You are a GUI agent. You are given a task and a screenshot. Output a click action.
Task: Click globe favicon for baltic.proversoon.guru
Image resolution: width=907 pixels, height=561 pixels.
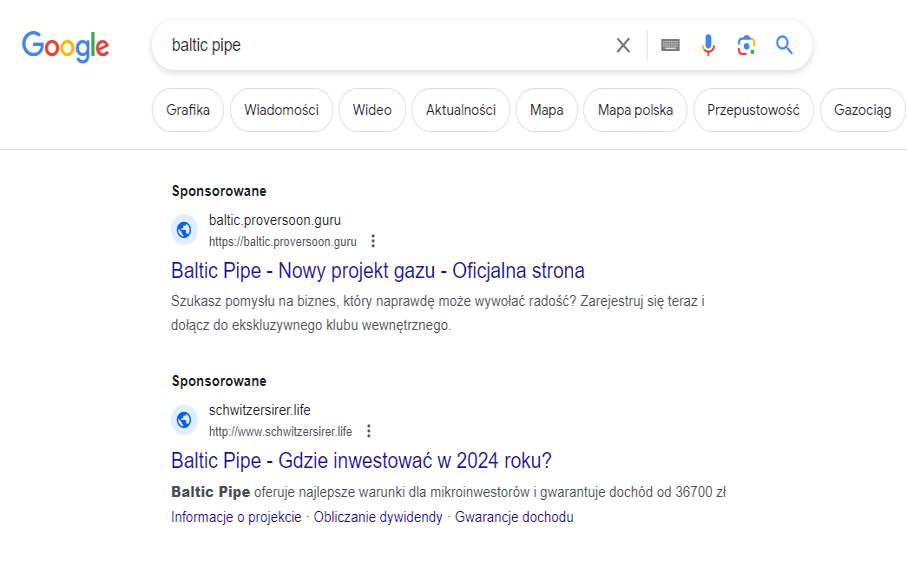[x=184, y=230]
